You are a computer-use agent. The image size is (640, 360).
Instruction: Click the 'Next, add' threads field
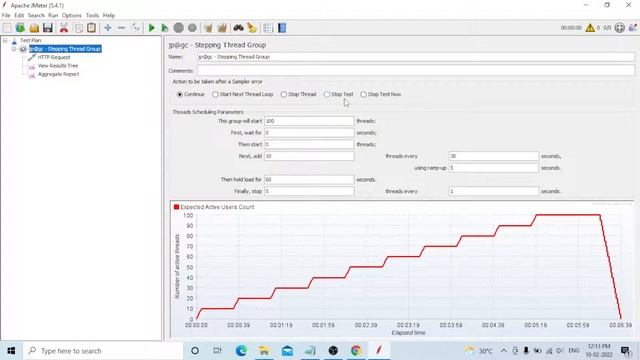309,156
